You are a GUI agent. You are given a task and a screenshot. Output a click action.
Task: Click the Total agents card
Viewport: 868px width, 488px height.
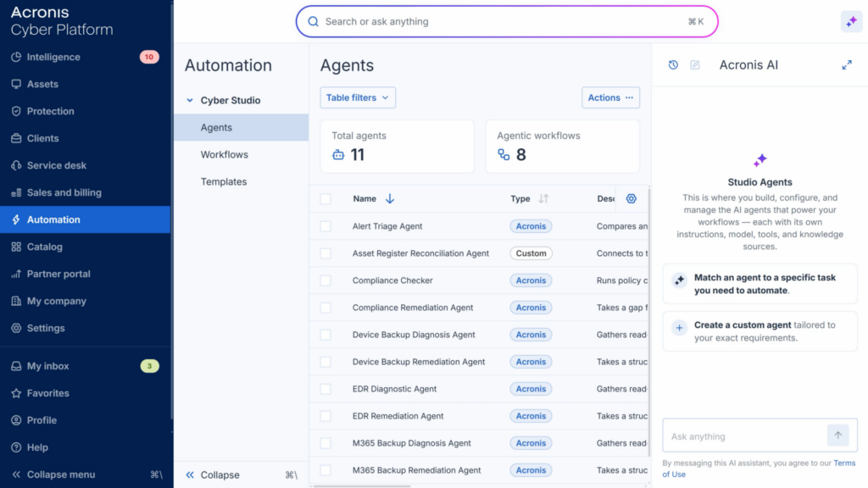pos(397,147)
